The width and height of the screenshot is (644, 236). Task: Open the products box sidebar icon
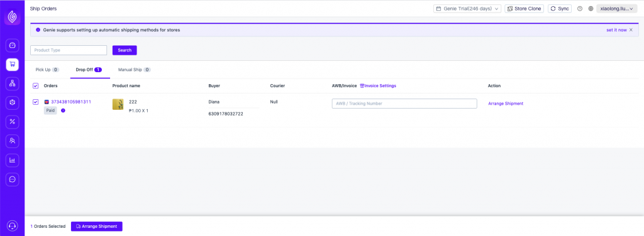[13, 103]
